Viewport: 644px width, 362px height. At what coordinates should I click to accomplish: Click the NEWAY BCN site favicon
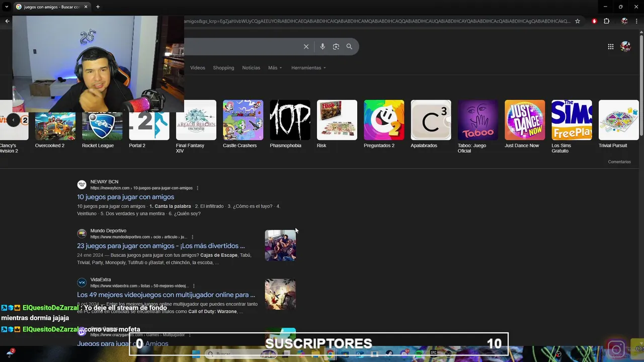(82, 185)
